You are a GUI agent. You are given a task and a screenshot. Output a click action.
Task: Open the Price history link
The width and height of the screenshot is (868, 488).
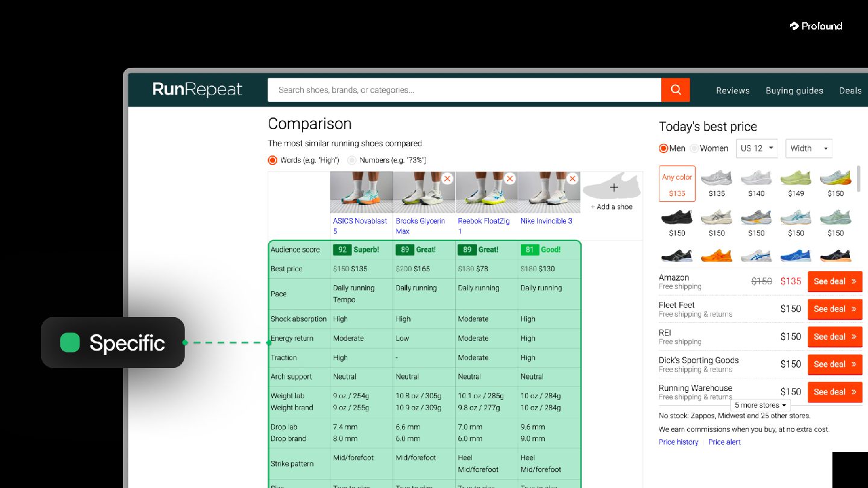pos(679,442)
